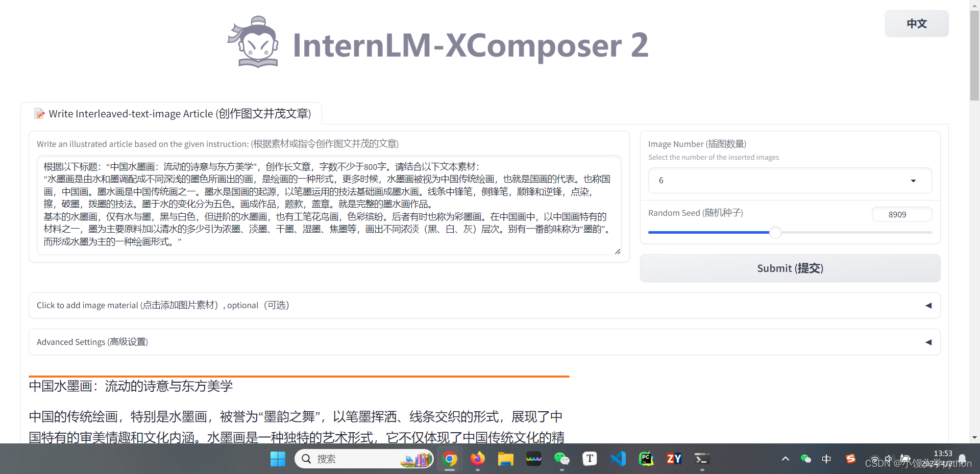Switch language with the 中文 button
Screen dimensions: 980x474
[917, 23]
